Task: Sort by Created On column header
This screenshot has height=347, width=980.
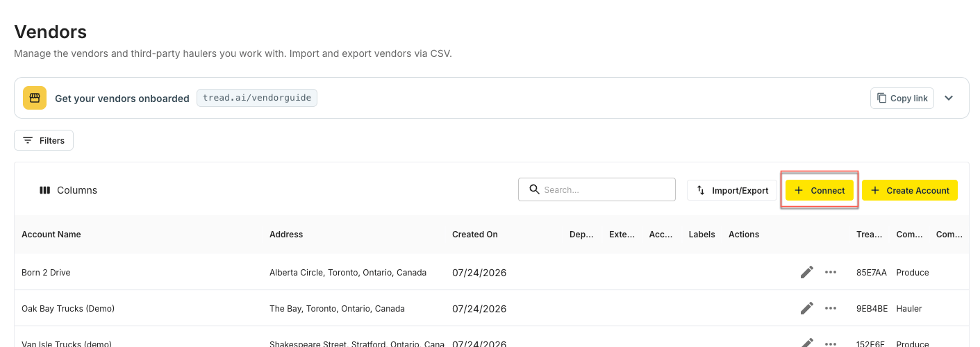Action: [x=475, y=235]
